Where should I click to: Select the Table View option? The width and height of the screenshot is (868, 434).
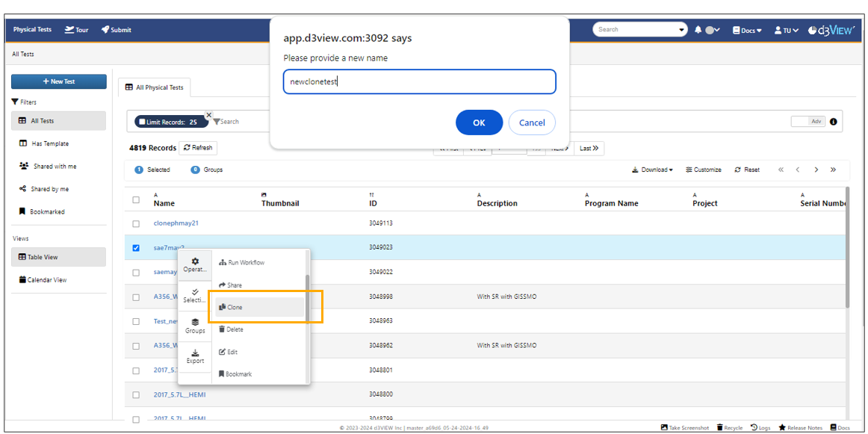coord(59,257)
